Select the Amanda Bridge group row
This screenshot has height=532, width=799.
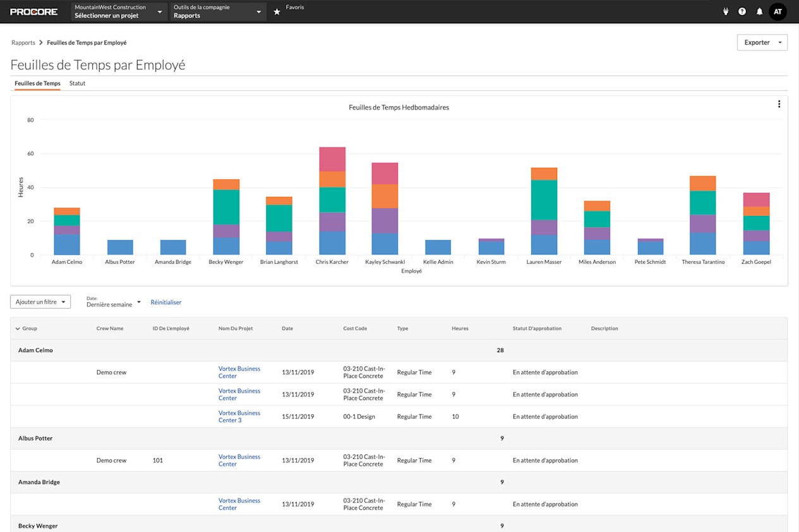399,482
